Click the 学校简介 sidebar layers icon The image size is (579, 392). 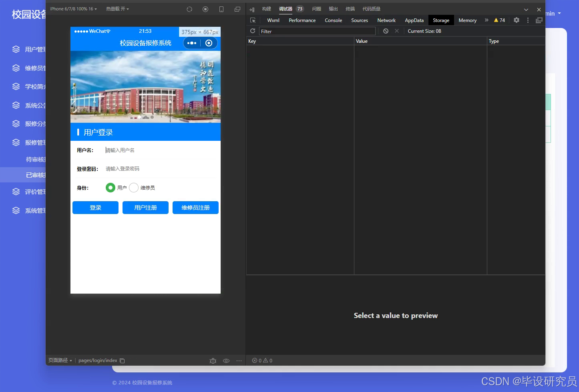point(16,86)
